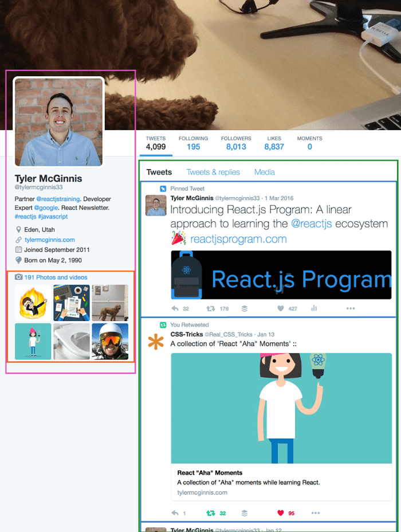Open the tylermcginnis.com website link in the bio

pyautogui.click(x=49, y=240)
